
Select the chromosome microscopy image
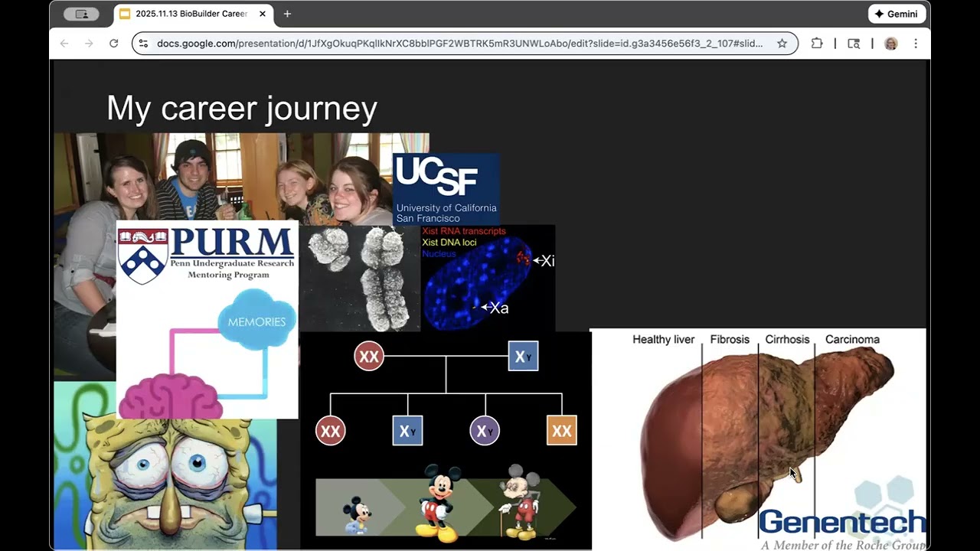pyautogui.click(x=360, y=279)
